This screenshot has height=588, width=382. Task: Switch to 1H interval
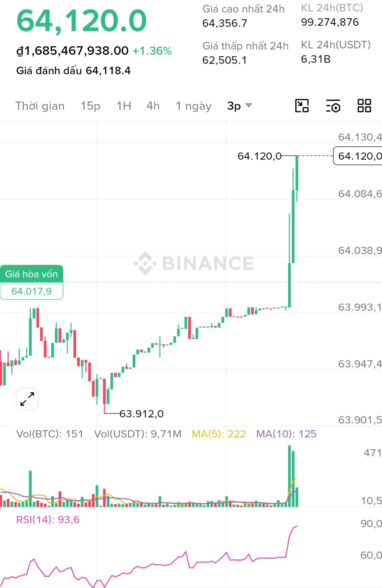coord(124,106)
